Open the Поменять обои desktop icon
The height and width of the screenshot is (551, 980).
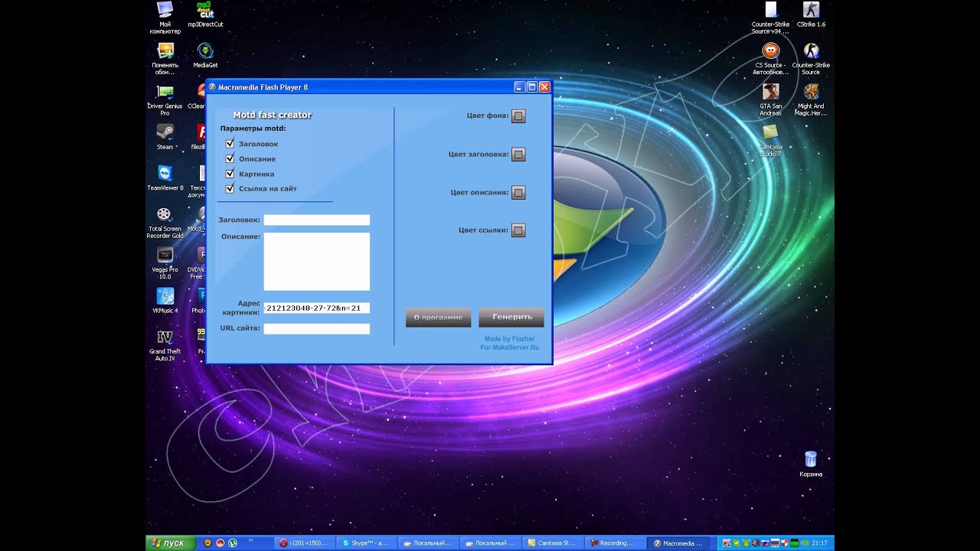[x=165, y=59]
